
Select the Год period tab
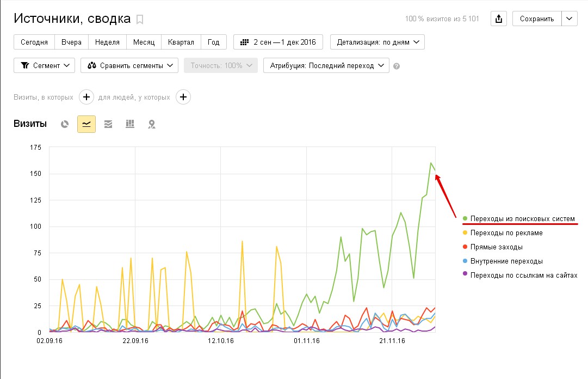tap(213, 42)
